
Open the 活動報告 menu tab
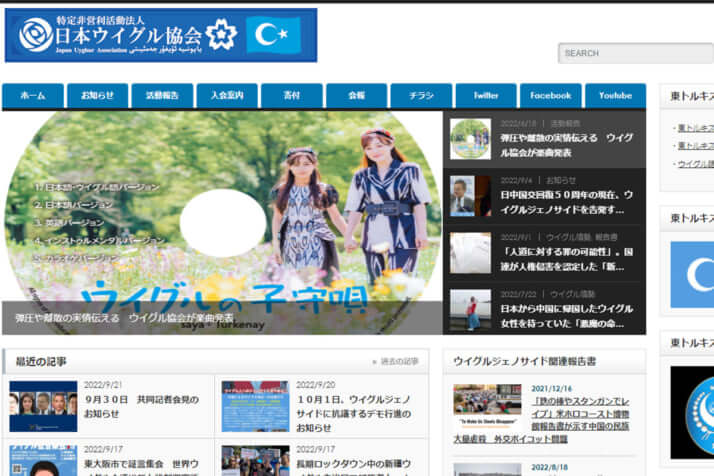click(x=162, y=96)
